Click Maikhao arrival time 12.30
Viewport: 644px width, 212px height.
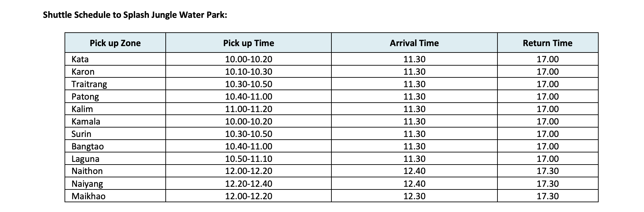point(414,196)
